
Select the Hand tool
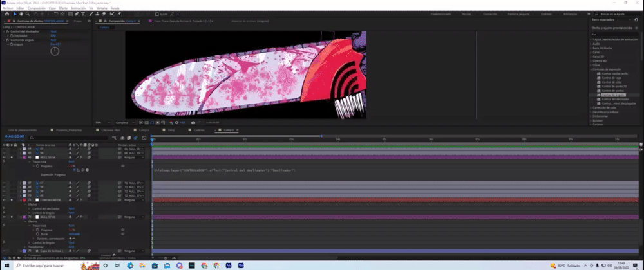pyautogui.click(x=21, y=14)
